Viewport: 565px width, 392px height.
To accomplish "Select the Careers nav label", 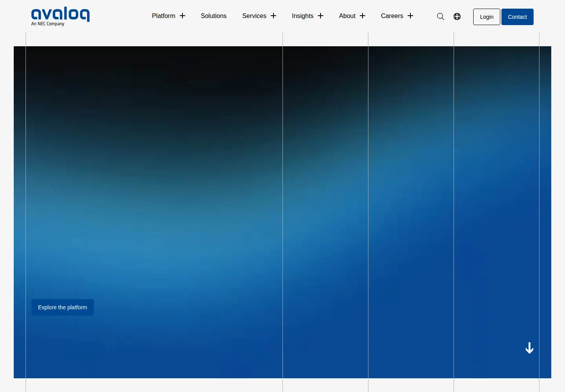I will tap(392, 16).
